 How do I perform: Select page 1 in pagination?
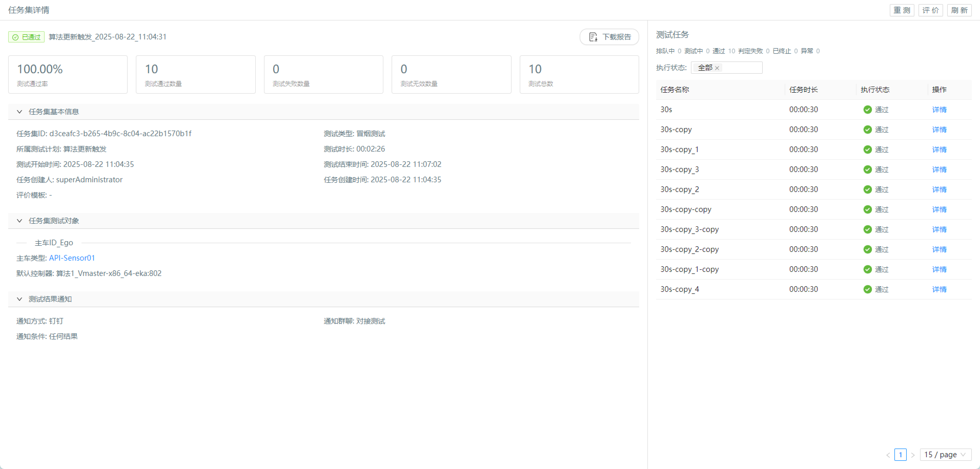(x=900, y=455)
